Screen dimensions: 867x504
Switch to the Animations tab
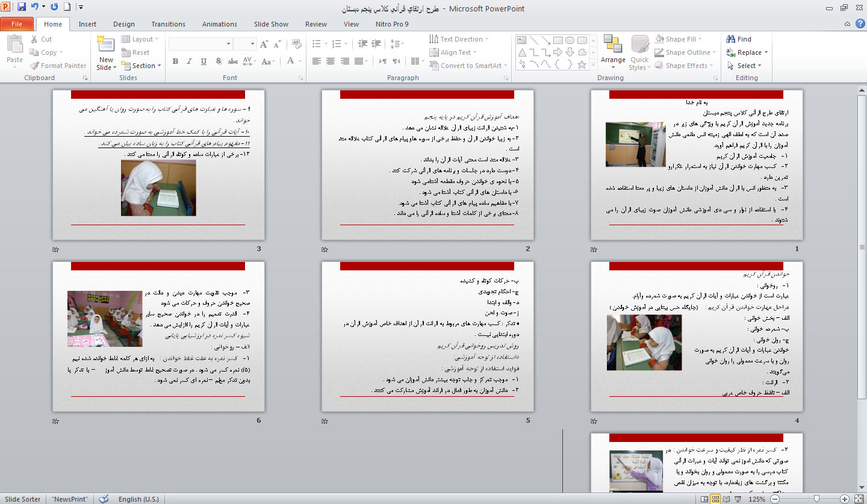tap(220, 24)
